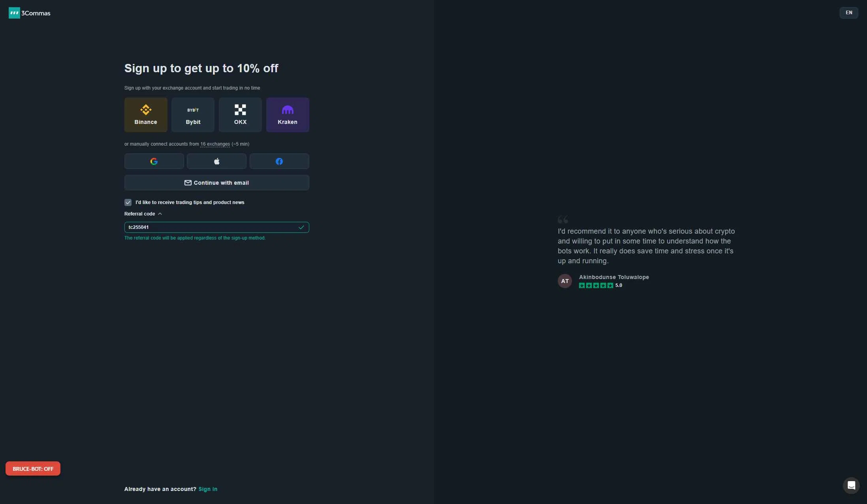Image resolution: width=867 pixels, height=504 pixels.
Task: Select the Kraken exchange icon
Action: pos(288,109)
